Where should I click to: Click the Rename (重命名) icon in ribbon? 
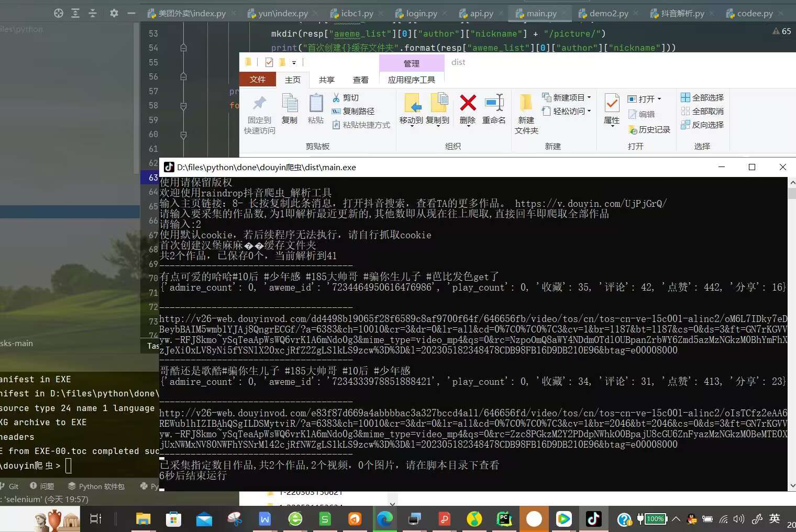[x=494, y=103]
